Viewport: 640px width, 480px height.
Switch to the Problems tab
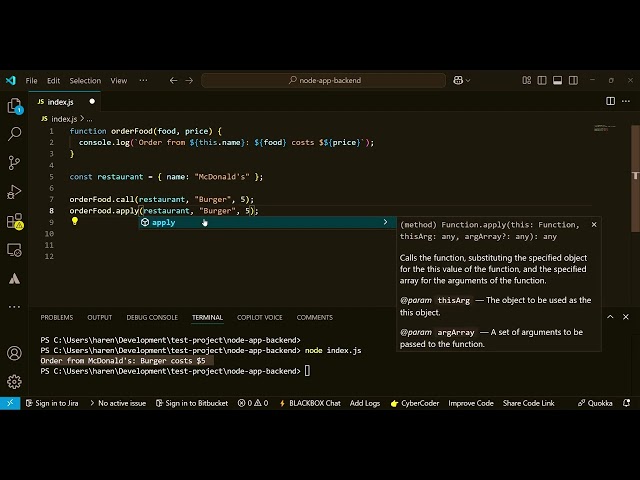[57, 318]
